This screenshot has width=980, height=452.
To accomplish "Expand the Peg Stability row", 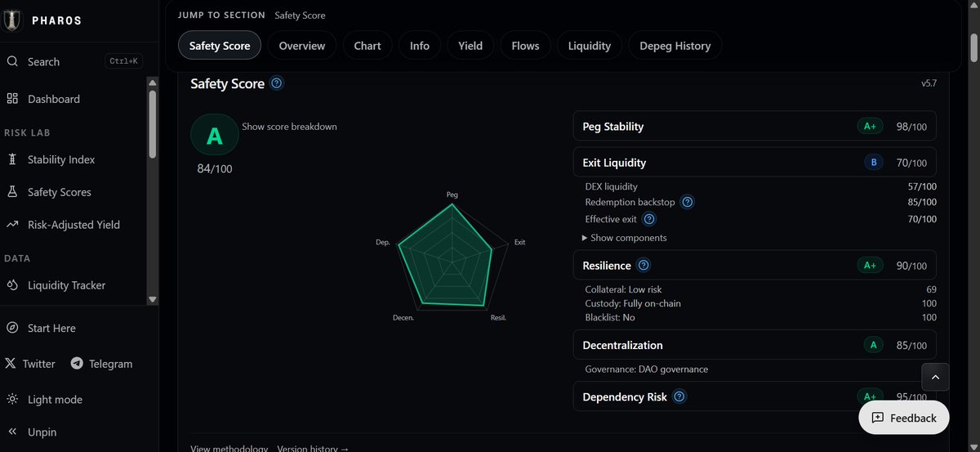I will 755,127.
